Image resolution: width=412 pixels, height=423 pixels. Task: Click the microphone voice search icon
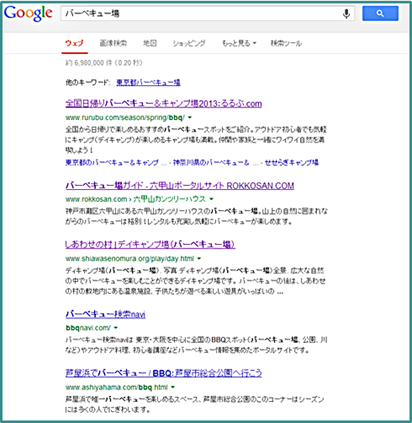click(x=346, y=14)
